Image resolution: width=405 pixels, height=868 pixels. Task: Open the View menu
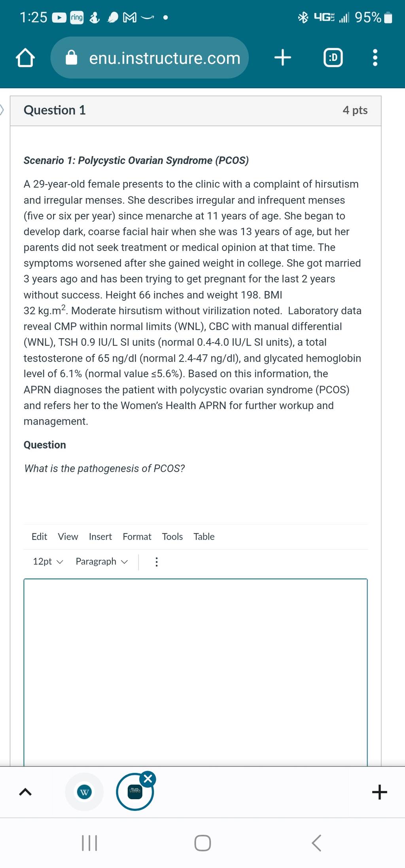coord(68,536)
